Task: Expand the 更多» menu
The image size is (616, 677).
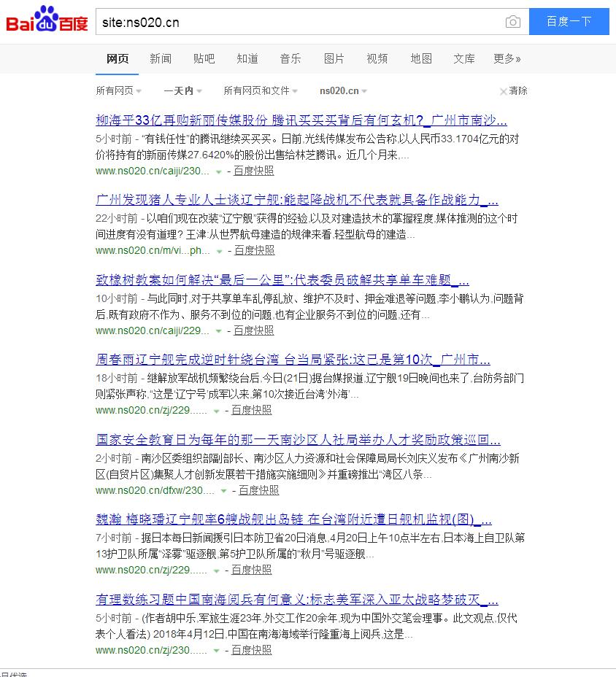Action: 507,58
